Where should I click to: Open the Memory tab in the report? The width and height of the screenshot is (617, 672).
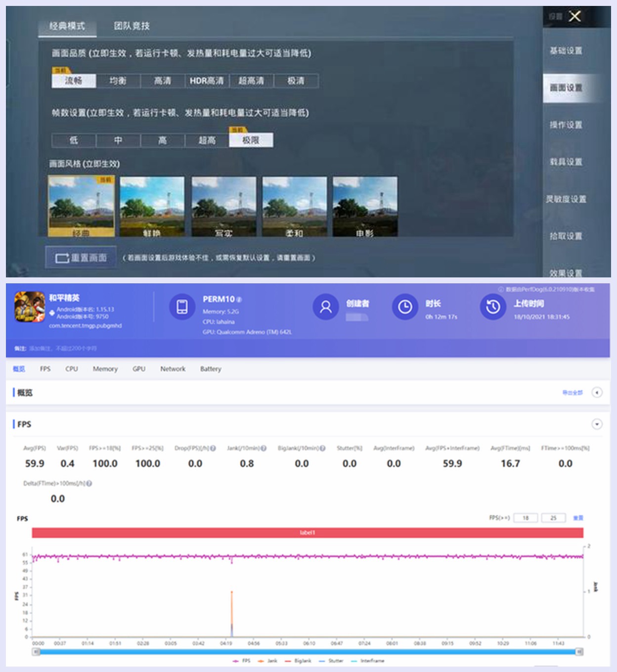[x=105, y=369]
